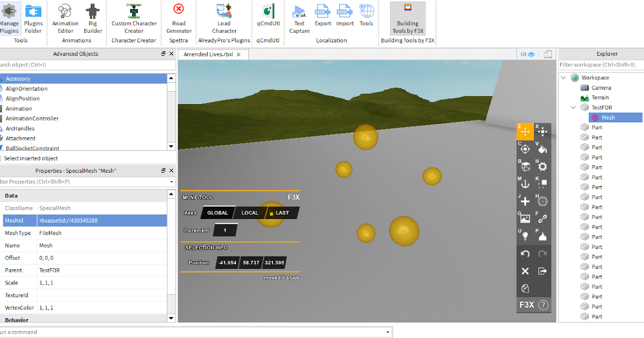This screenshot has width=644, height=338.
Task: Open F3X help question mark
Action: click(x=543, y=305)
